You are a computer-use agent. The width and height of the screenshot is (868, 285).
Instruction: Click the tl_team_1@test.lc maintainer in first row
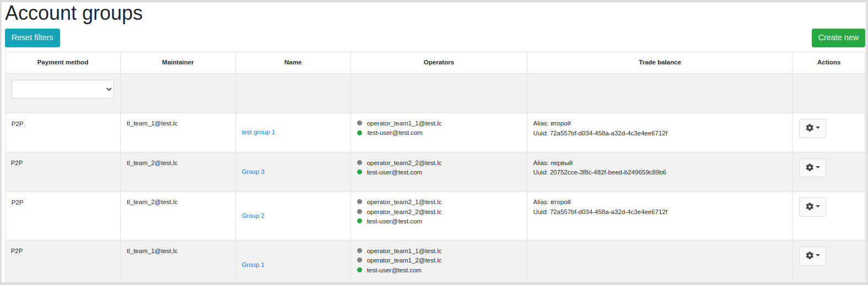click(152, 123)
